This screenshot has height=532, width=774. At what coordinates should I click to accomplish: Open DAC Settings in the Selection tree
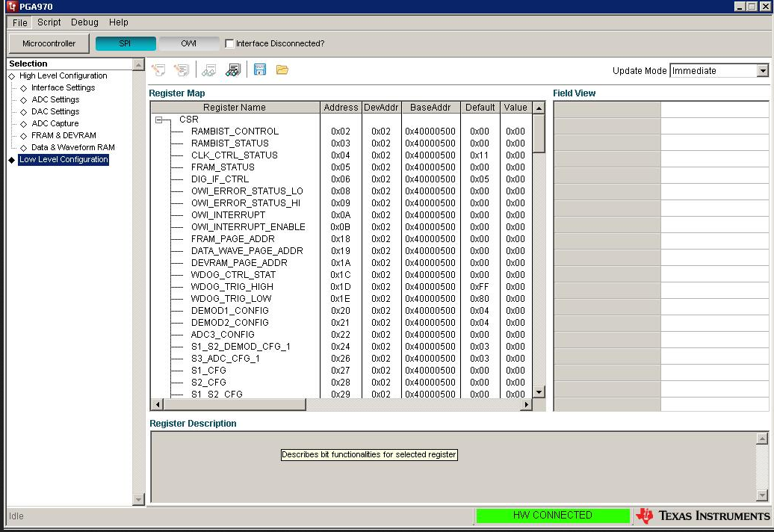(55, 111)
